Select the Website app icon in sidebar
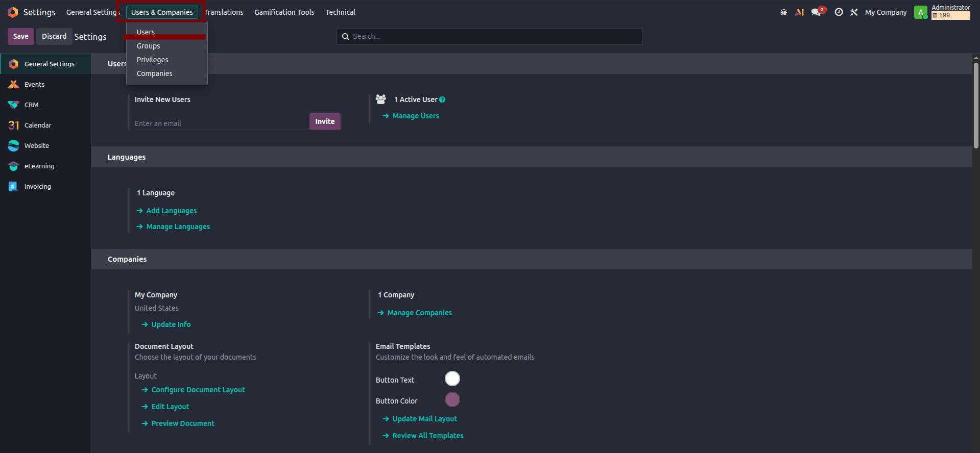The width and height of the screenshot is (980, 453). (x=14, y=145)
